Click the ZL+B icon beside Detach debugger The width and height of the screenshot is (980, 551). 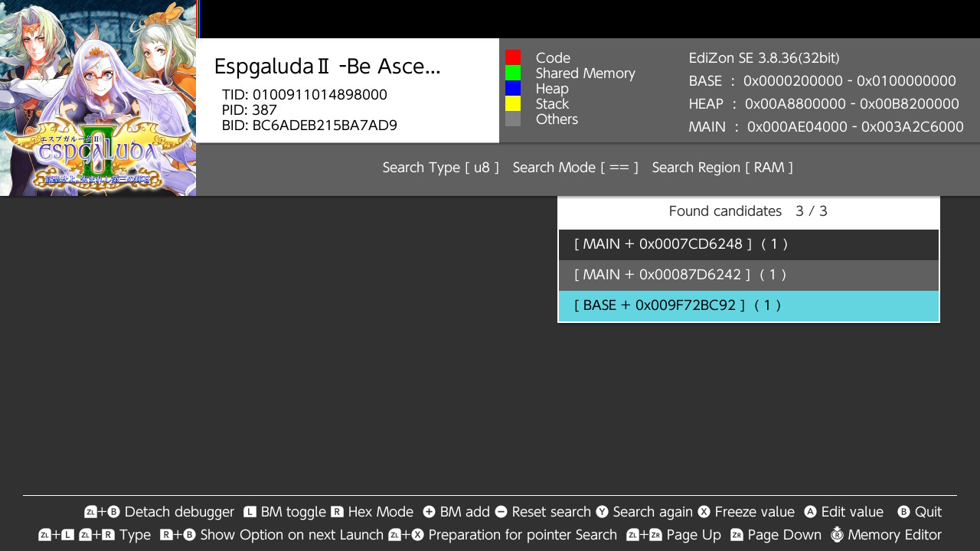pyautogui.click(x=103, y=512)
